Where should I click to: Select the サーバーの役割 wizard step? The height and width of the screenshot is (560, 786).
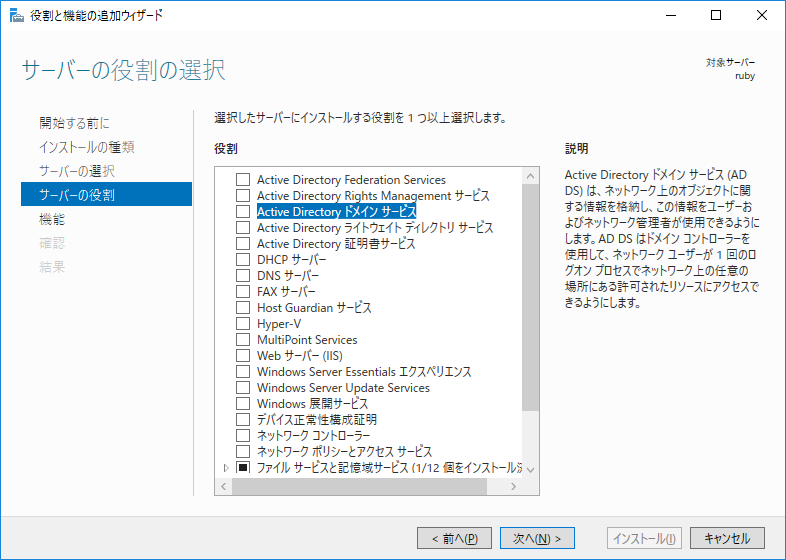tap(106, 195)
